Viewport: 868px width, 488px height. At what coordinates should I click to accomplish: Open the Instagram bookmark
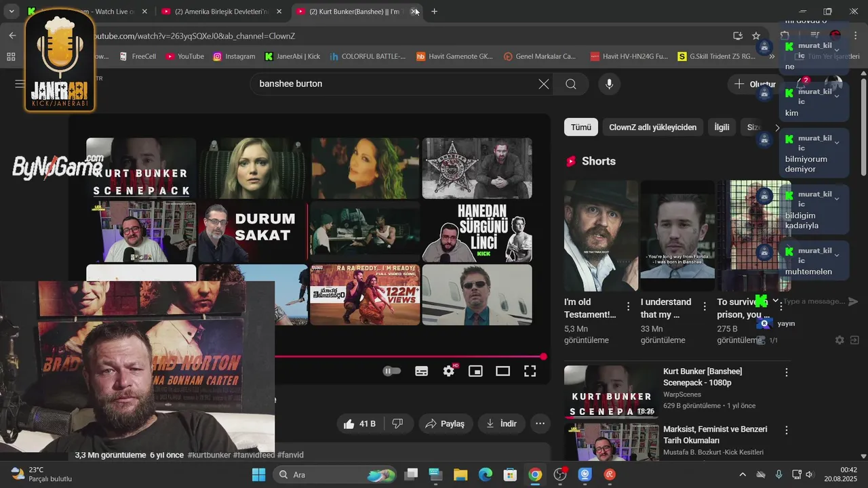234,56
